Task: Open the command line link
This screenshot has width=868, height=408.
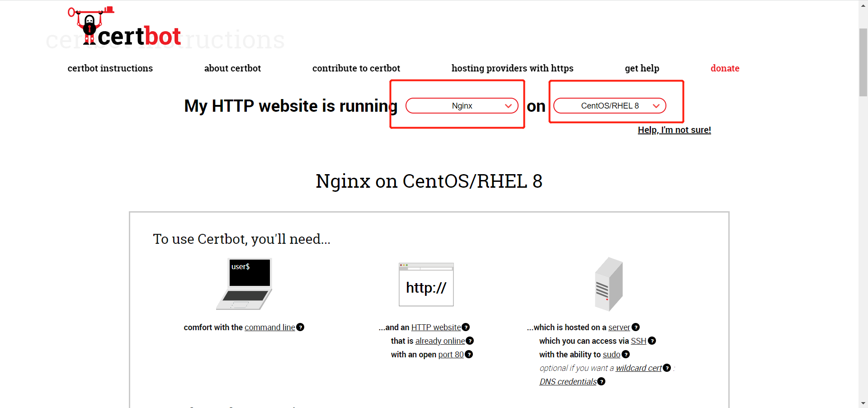Action: [x=270, y=327]
